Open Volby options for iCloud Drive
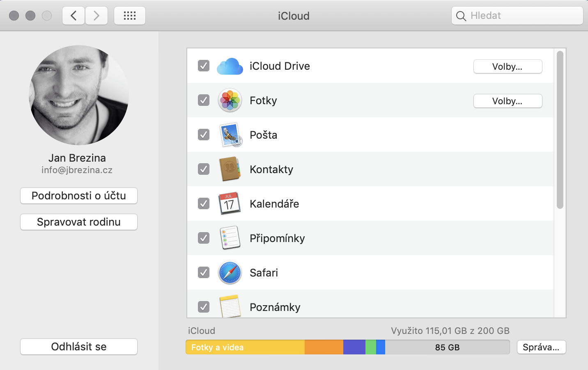Image resolution: width=588 pixels, height=370 pixels. 508,66
